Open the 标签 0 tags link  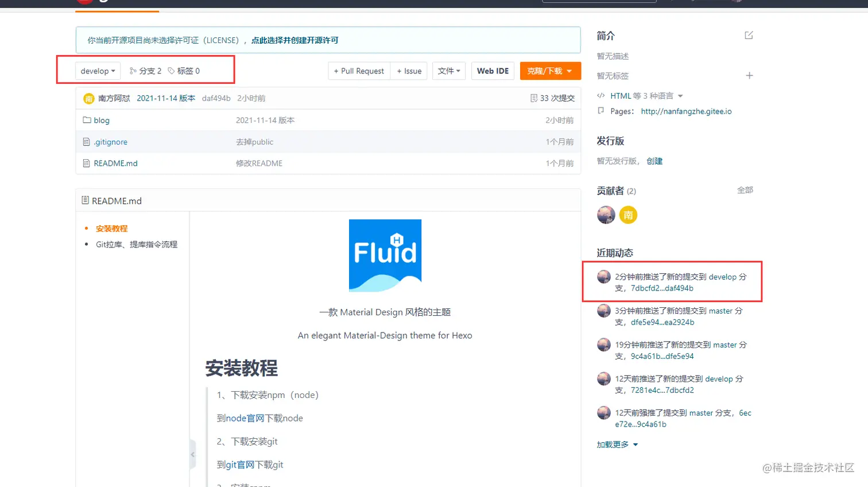(x=184, y=71)
